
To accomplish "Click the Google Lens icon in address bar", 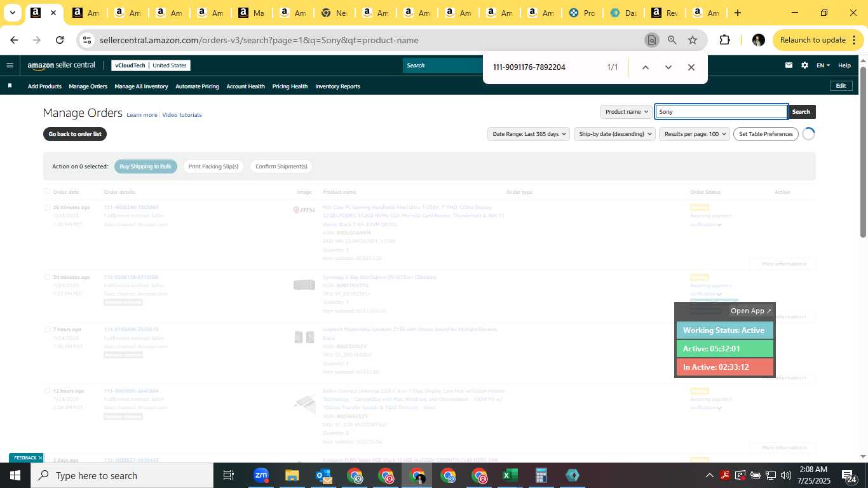I will [x=651, y=40].
